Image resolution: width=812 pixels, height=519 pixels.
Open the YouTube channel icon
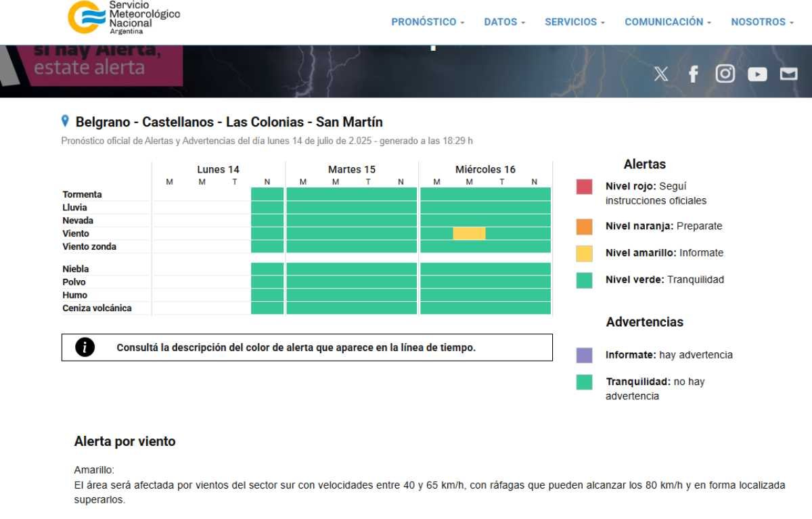tap(757, 74)
